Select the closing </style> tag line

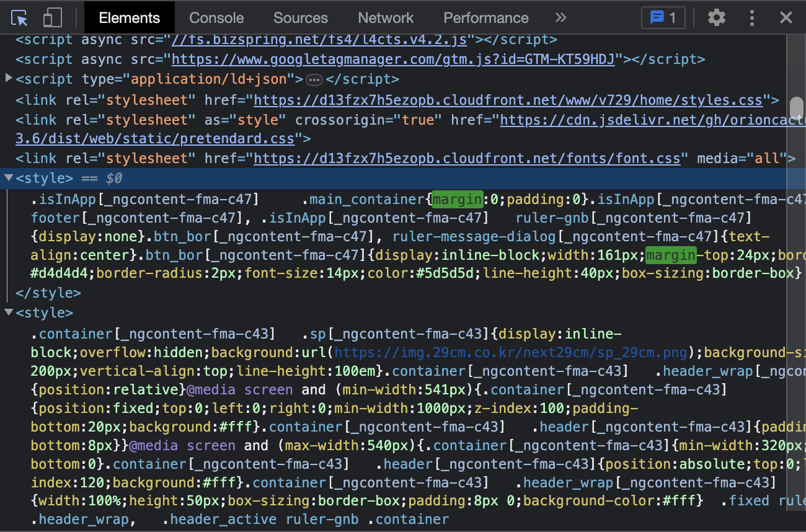(x=48, y=293)
